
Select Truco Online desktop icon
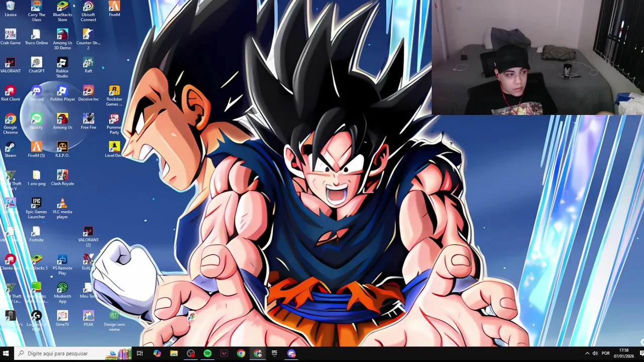coord(36,37)
